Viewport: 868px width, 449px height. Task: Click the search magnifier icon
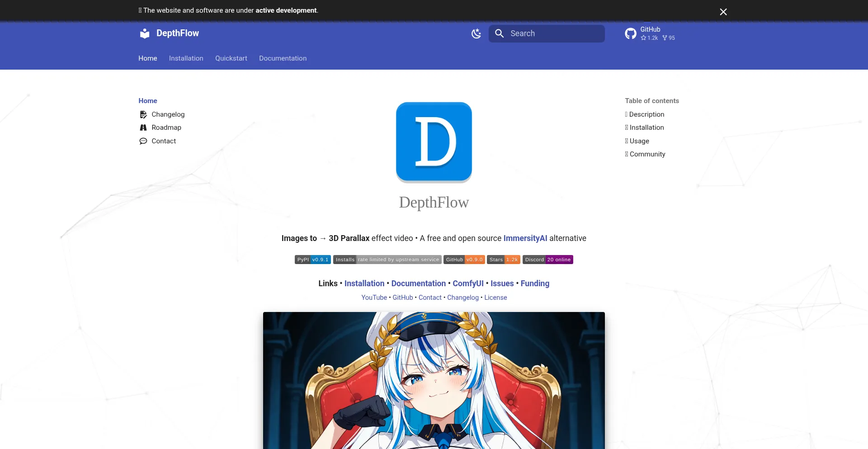click(499, 33)
